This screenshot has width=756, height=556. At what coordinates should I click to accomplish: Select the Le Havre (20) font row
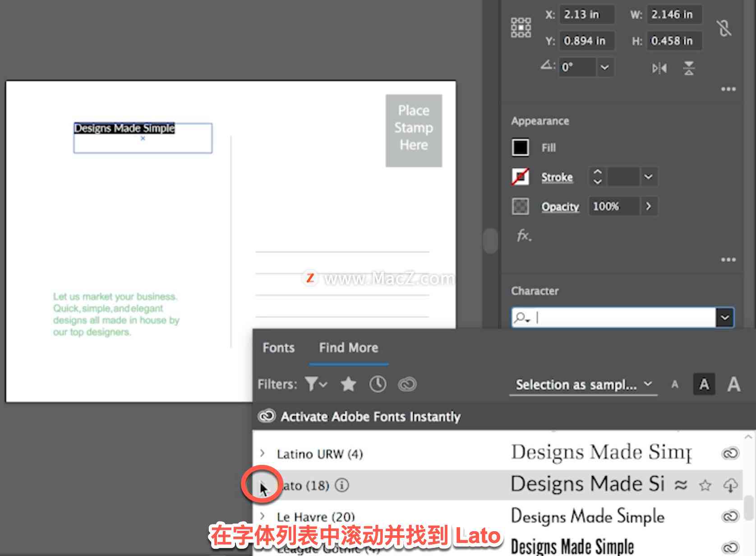[497, 516]
